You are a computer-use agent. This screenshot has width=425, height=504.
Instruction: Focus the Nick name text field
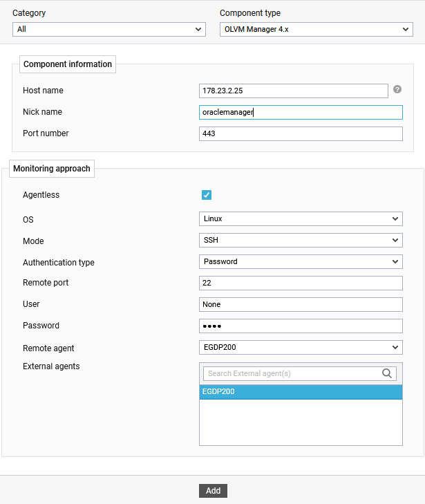click(x=301, y=113)
